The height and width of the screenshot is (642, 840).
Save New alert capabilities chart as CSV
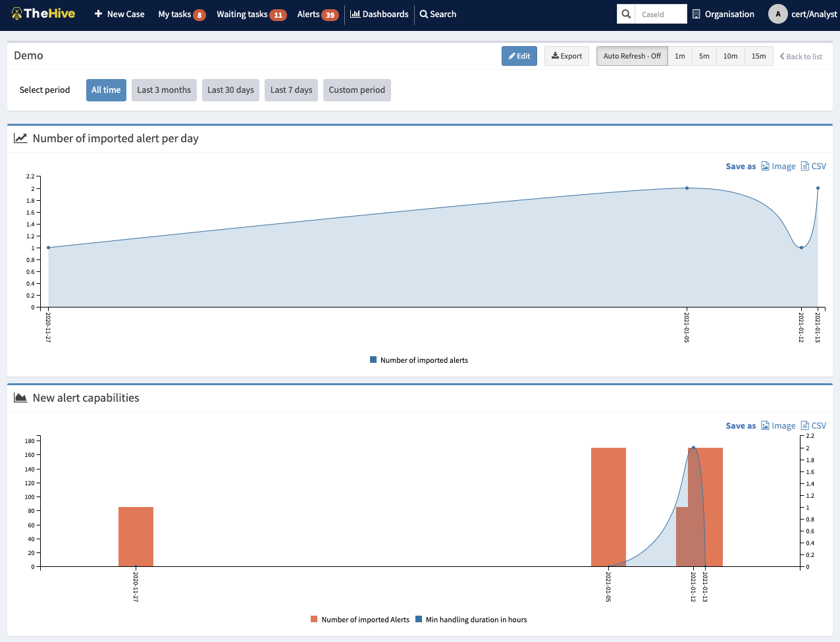pyautogui.click(x=814, y=425)
